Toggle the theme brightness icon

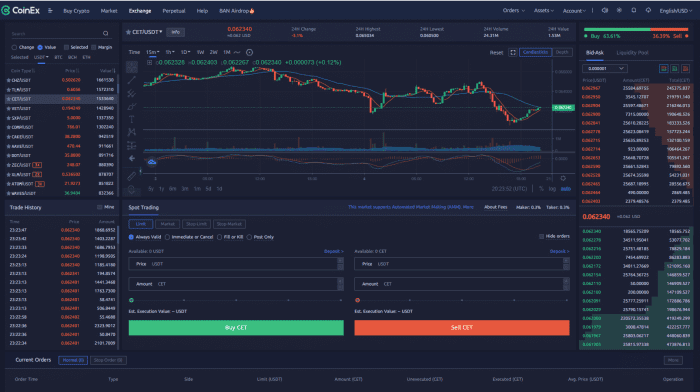(619, 10)
